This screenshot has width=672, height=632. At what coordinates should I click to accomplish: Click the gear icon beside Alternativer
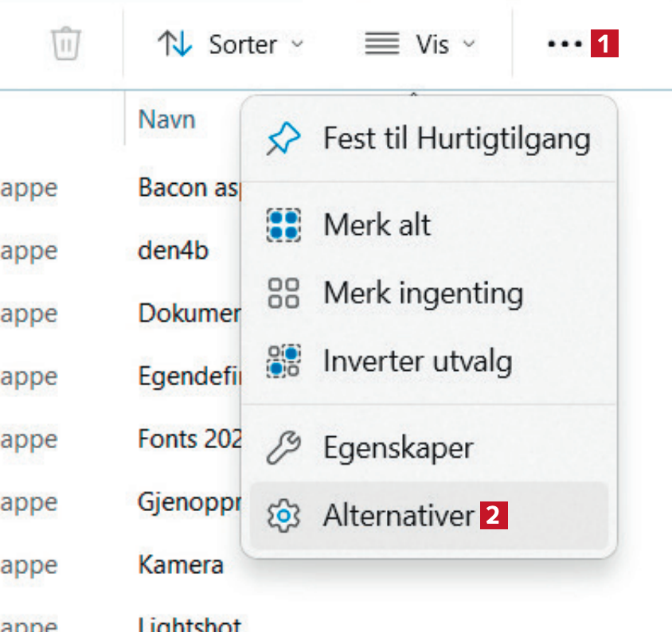coord(283,517)
